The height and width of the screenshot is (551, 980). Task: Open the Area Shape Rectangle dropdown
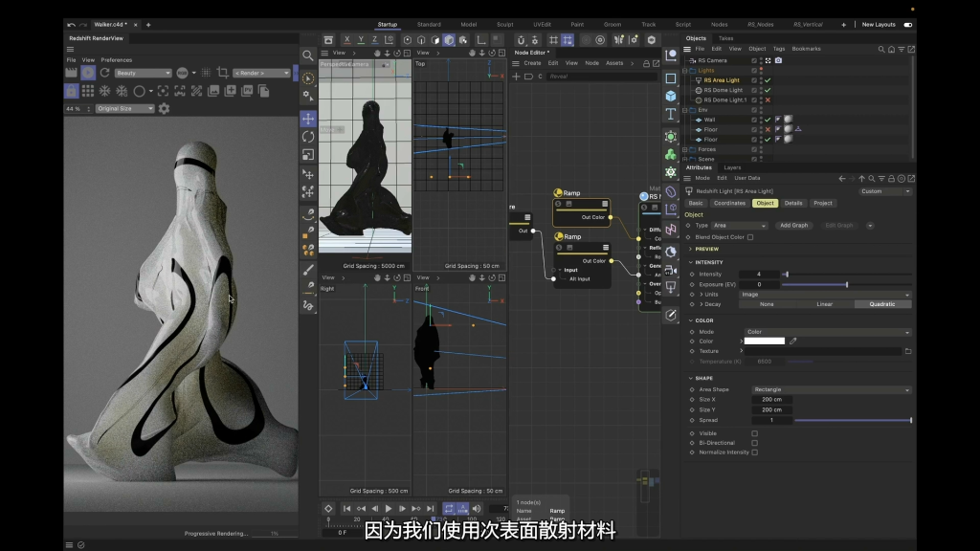(831, 389)
